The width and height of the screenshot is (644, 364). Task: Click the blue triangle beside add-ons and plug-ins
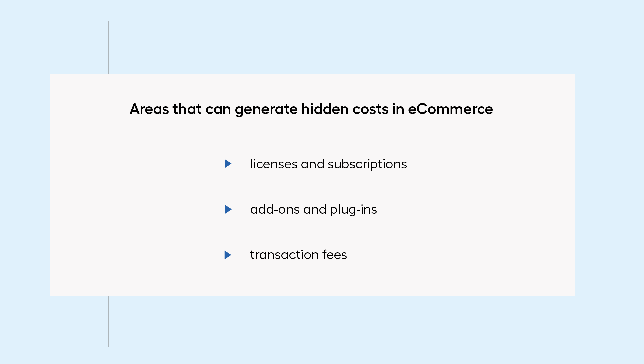(228, 209)
